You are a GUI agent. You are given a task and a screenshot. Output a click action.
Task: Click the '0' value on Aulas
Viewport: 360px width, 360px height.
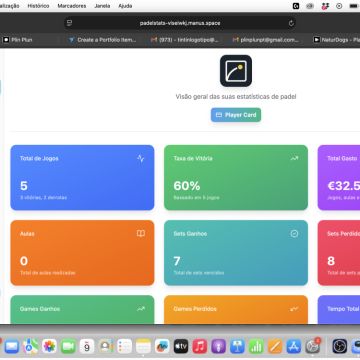(24, 261)
